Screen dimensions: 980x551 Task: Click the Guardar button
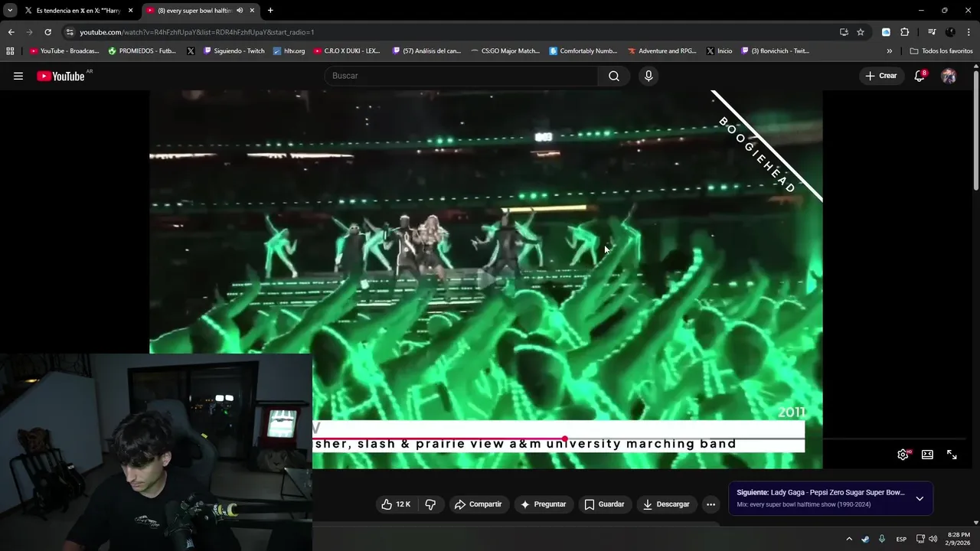click(x=604, y=504)
